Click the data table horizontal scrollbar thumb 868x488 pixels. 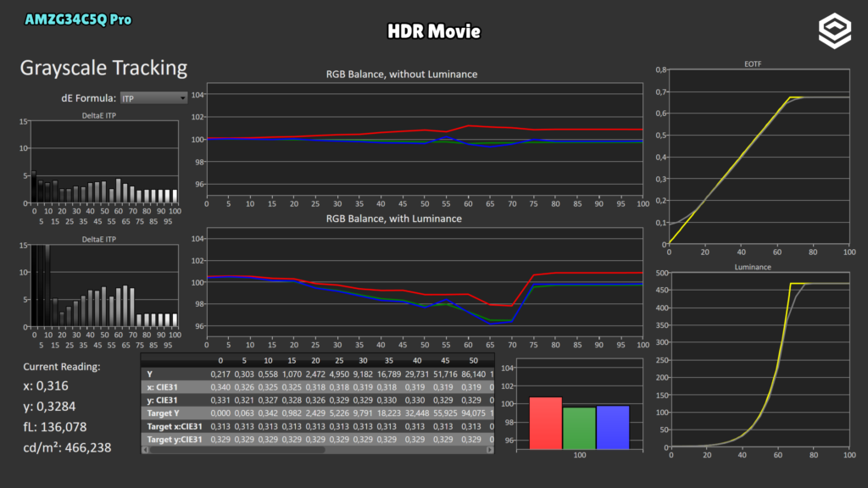point(237,450)
